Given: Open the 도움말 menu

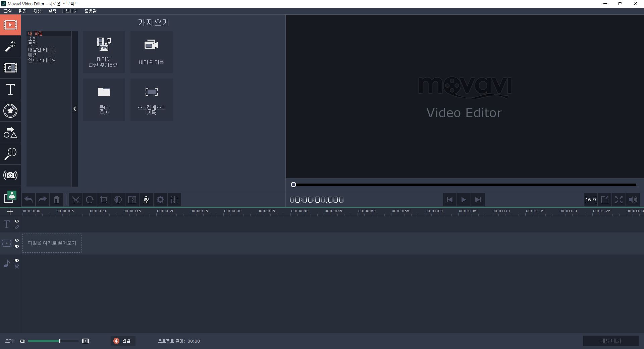Looking at the screenshot, I should click(90, 11).
